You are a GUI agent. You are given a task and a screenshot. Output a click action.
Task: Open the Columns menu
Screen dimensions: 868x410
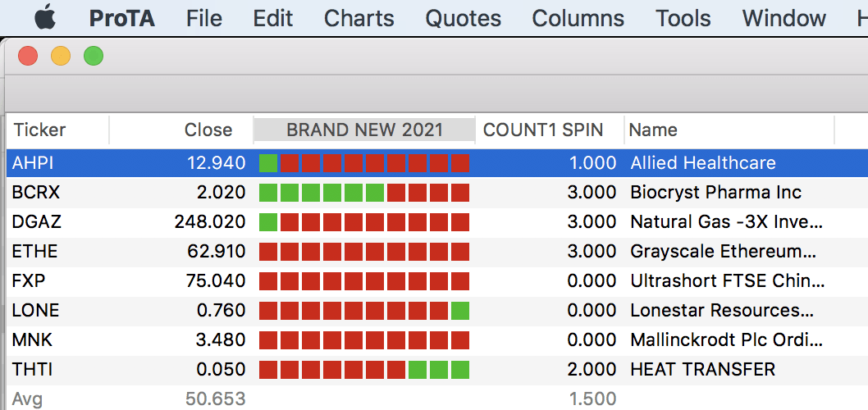pos(578,18)
